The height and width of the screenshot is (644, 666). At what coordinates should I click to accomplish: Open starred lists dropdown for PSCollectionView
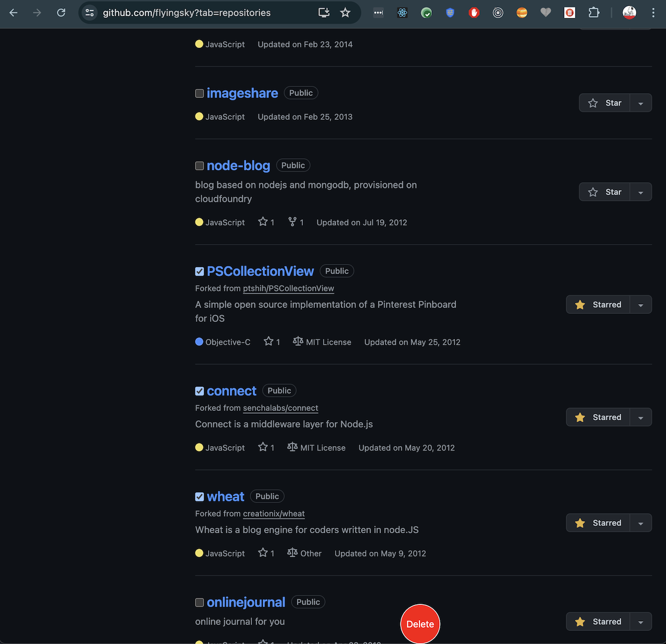pyautogui.click(x=641, y=305)
